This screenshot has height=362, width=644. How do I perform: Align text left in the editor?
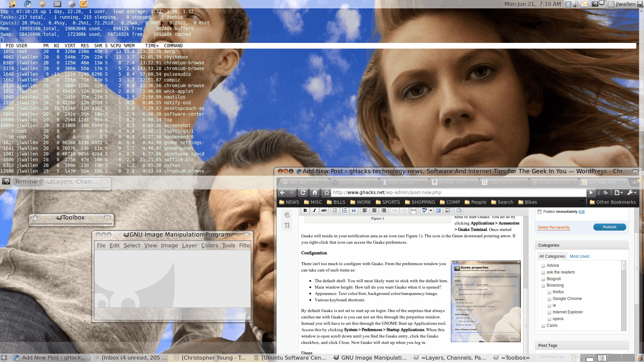pyautogui.click(x=365, y=210)
